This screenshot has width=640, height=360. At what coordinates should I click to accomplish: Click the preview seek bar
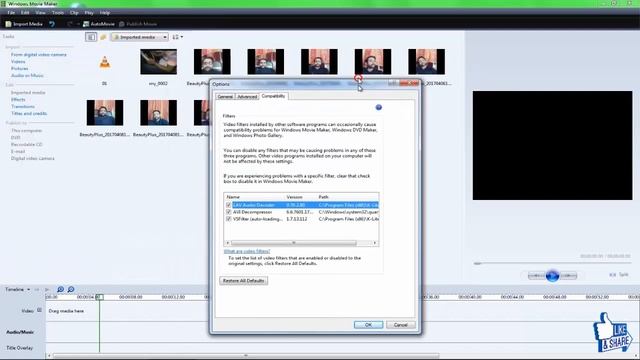pyautogui.click(x=552, y=264)
